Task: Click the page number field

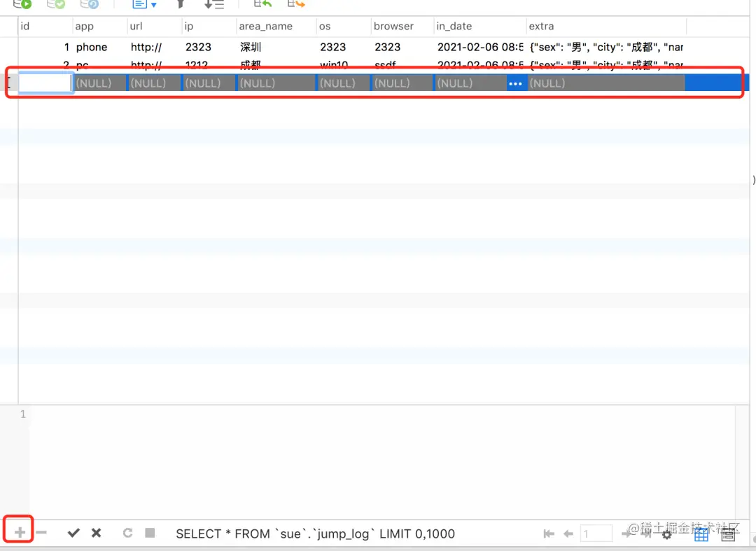Action: (596, 533)
